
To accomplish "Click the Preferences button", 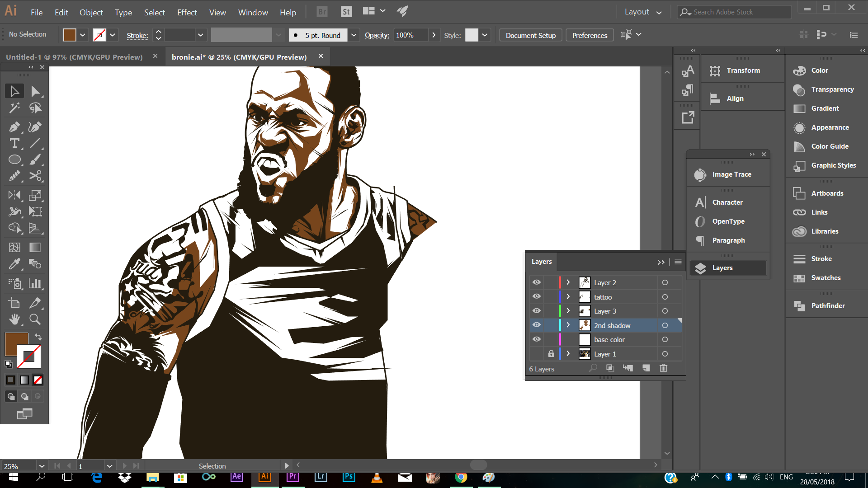I will (590, 35).
